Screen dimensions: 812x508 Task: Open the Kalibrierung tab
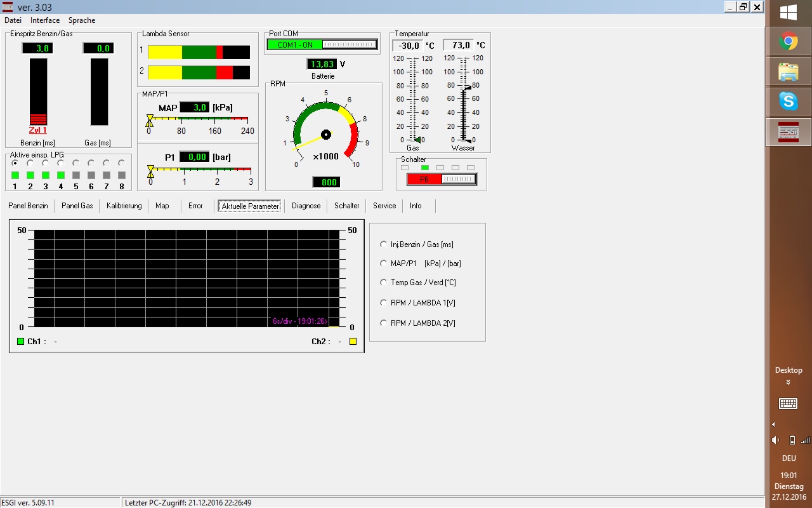point(124,206)
